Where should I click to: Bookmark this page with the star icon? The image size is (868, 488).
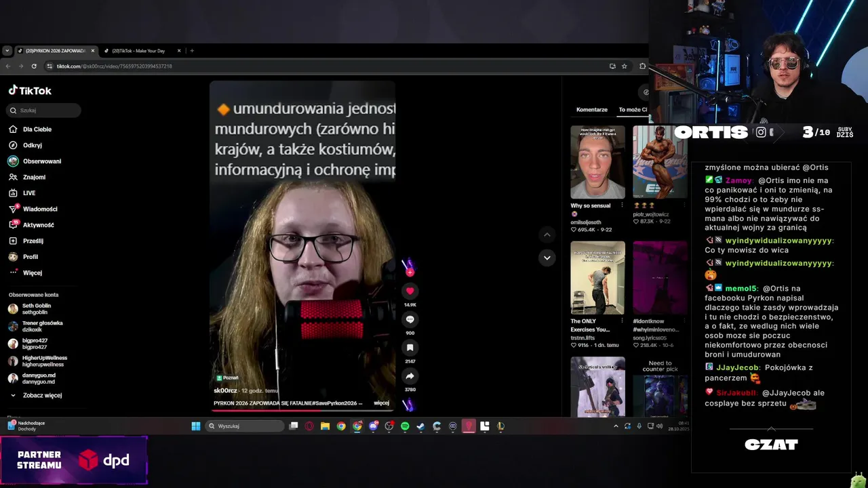click(624, 66)
